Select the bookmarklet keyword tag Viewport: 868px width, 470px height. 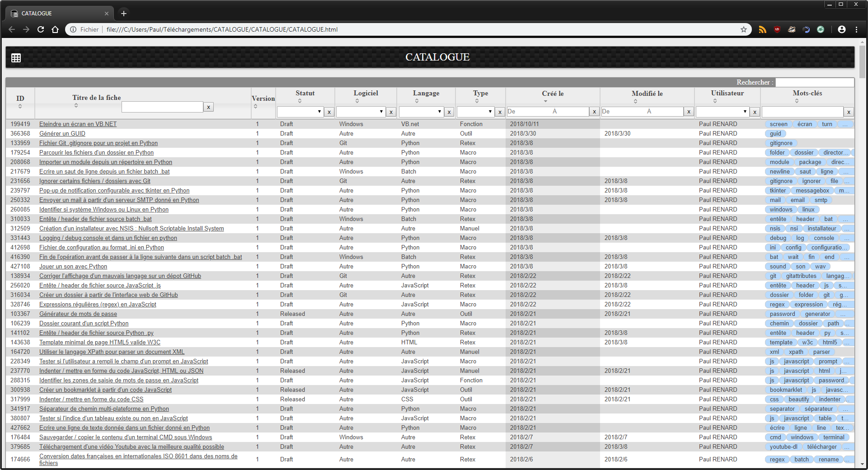pos(786,390)
